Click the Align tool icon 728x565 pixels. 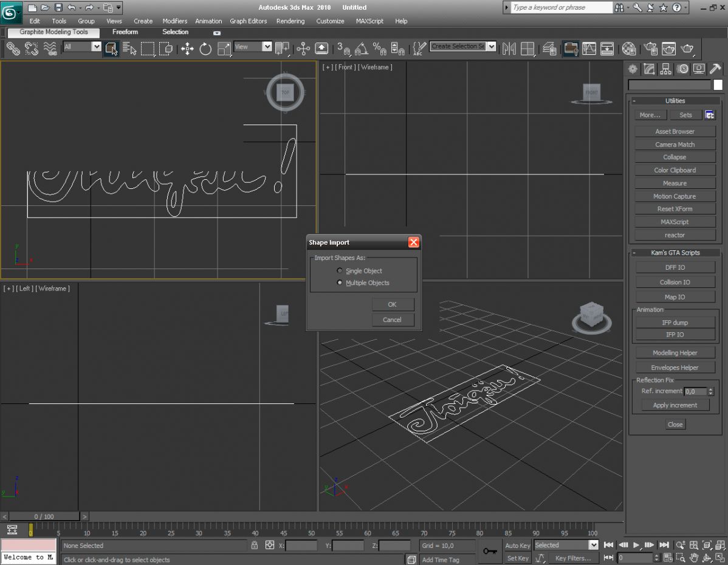tap(527, 48)
